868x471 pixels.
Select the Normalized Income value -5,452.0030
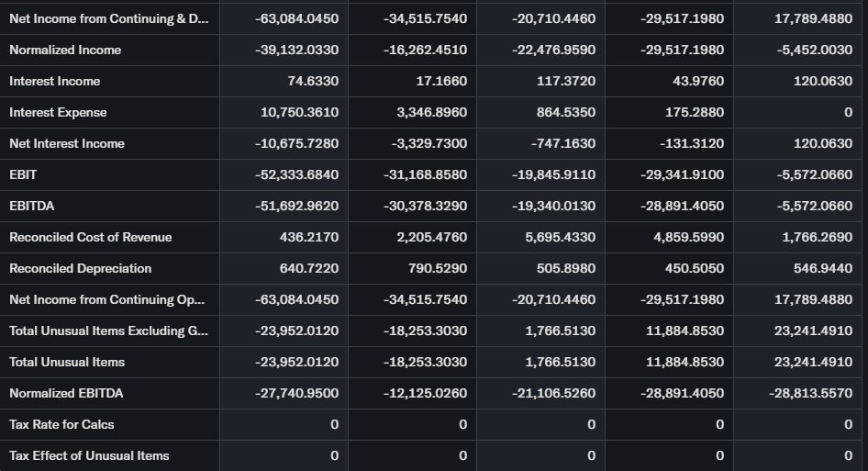point(814,50)
